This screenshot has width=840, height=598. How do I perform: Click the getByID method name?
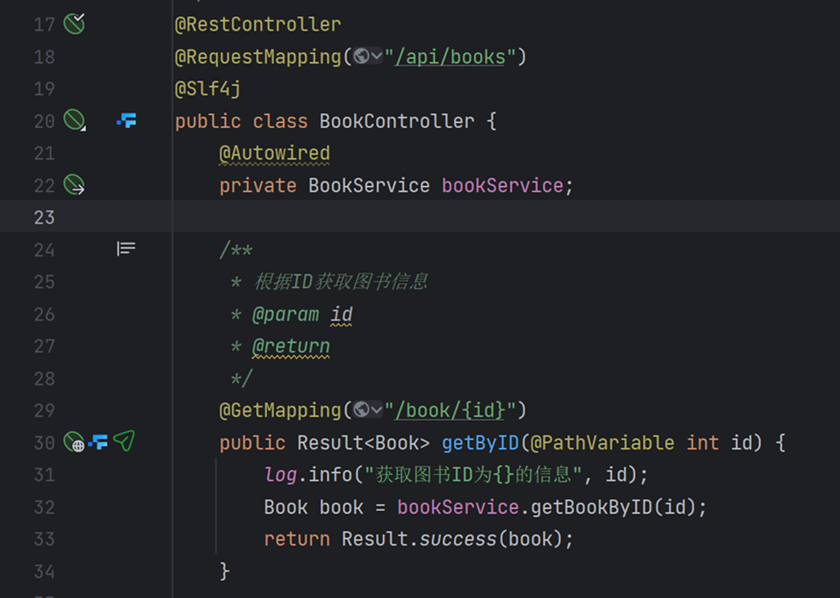[x=480, y=443]
